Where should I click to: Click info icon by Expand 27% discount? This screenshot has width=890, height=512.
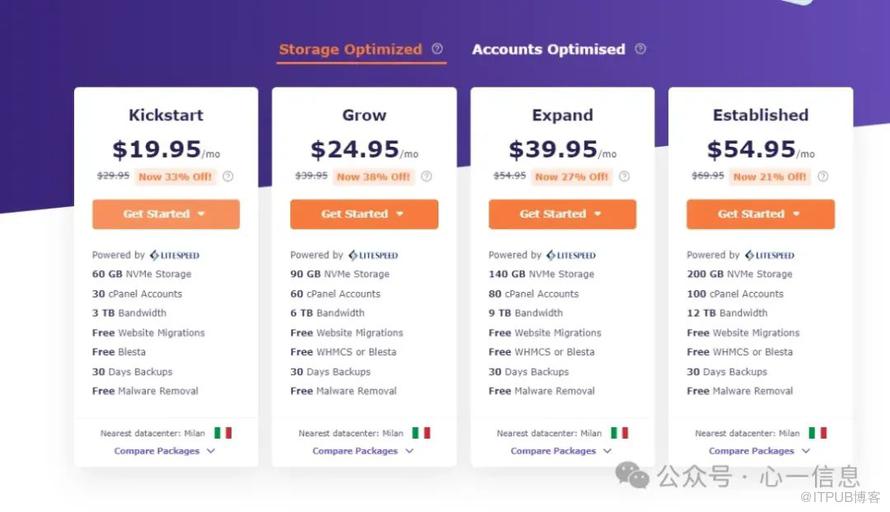(624, 177)
